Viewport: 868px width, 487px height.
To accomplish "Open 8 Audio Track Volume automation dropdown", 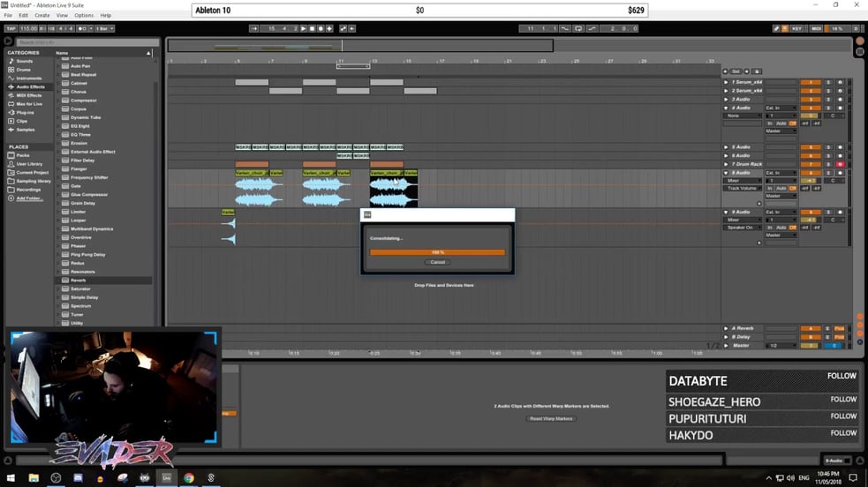I will [743, 188].
